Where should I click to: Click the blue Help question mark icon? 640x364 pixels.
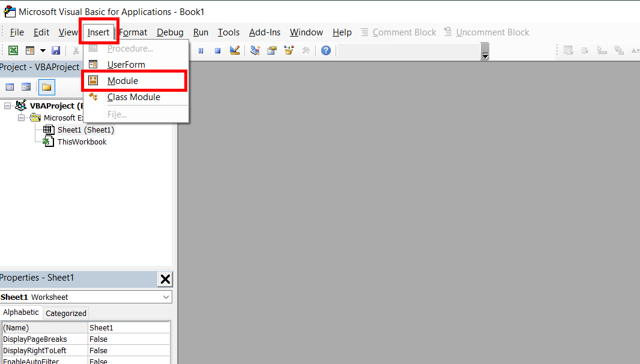click(x=326, y=50)
